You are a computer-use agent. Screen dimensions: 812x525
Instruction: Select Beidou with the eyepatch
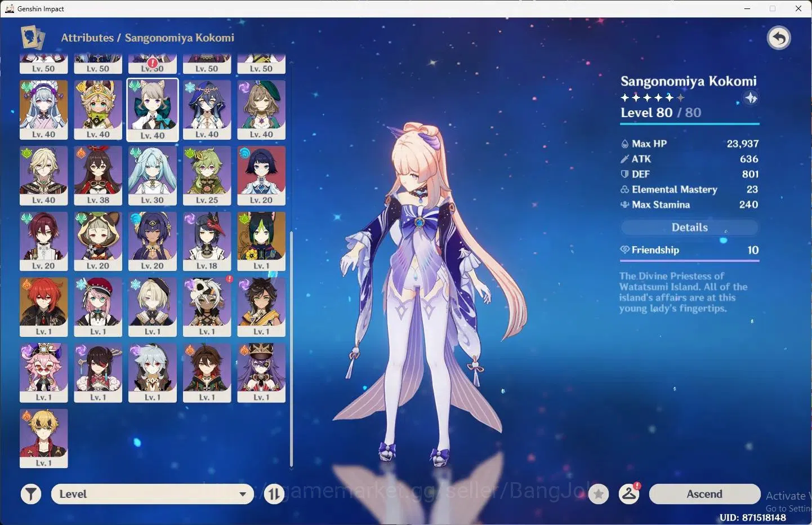click(x=98, y=373)
